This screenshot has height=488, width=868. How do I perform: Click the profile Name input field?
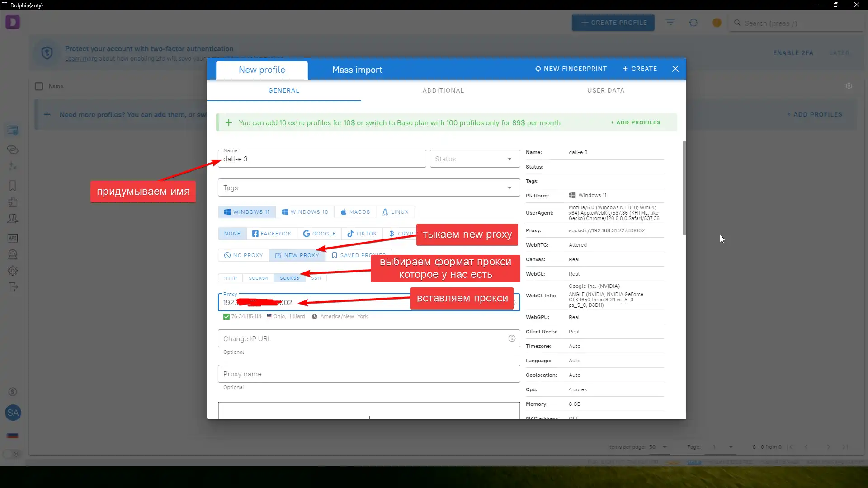(x=322, y=159)
